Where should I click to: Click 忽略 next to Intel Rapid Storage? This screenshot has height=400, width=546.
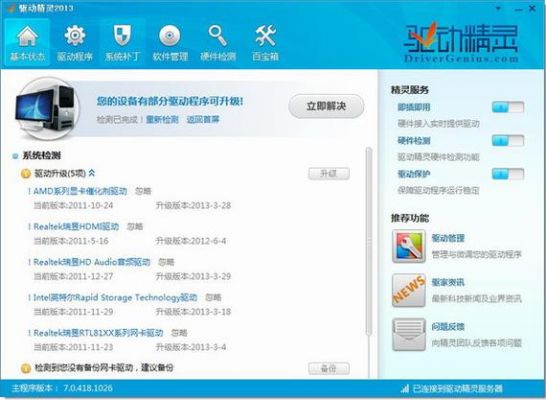213,298
